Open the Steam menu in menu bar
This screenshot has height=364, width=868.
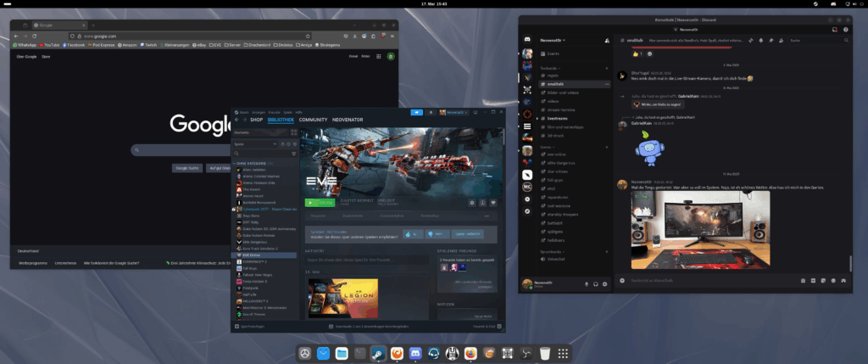[244, 113]
